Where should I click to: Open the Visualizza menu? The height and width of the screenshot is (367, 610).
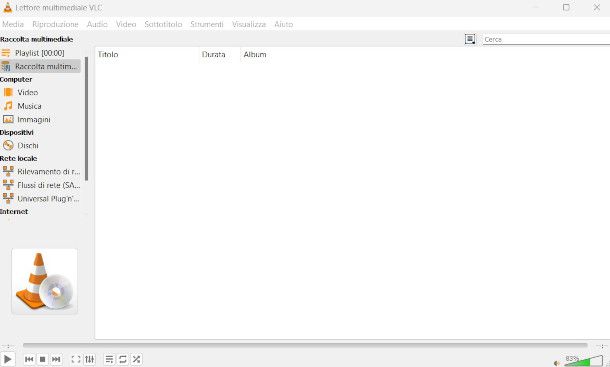pyautogui.click(x=249, y=24)
